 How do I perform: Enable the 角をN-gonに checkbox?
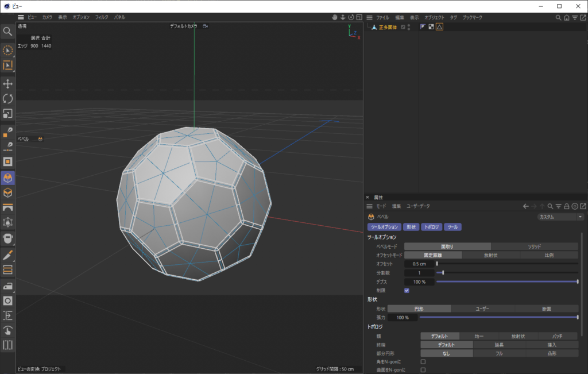pyautogui.click(x=423, y=362)
